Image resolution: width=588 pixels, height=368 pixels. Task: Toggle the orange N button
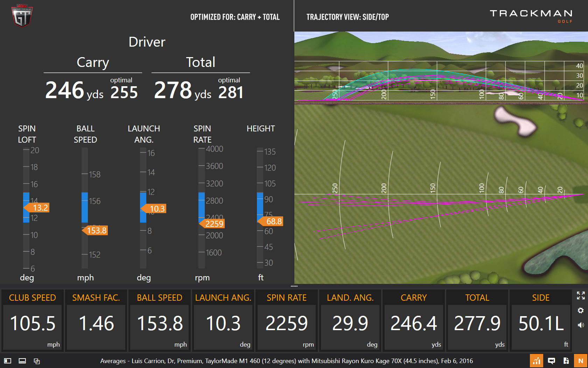[x=581, y=361]
